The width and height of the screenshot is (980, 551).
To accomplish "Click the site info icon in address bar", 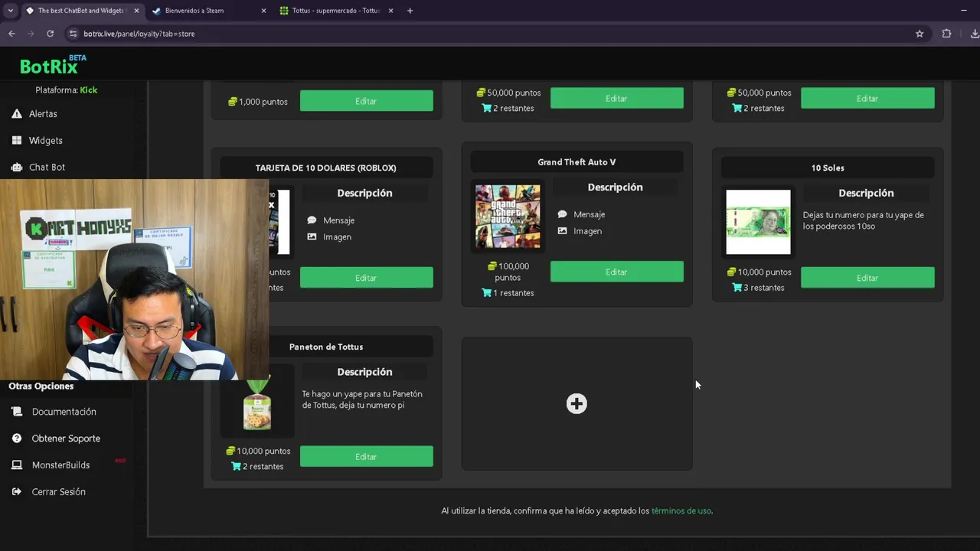I will pos(73,34).
